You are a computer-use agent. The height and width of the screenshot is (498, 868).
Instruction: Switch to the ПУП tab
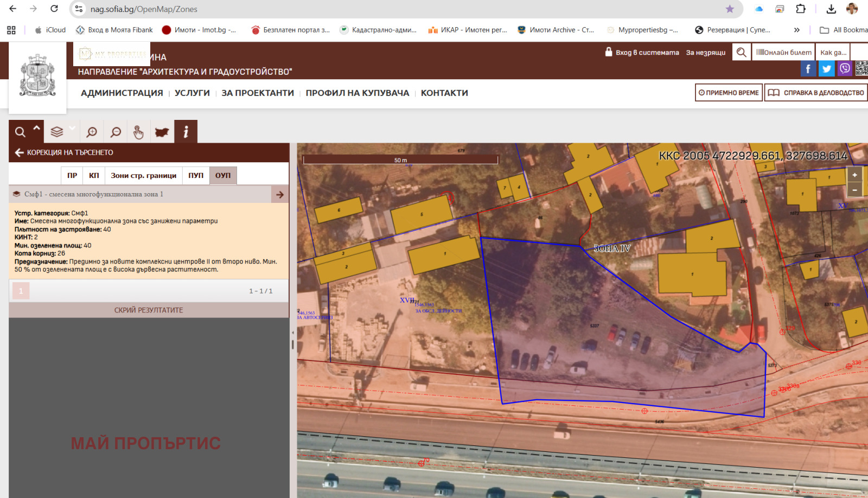pos(196,175)
